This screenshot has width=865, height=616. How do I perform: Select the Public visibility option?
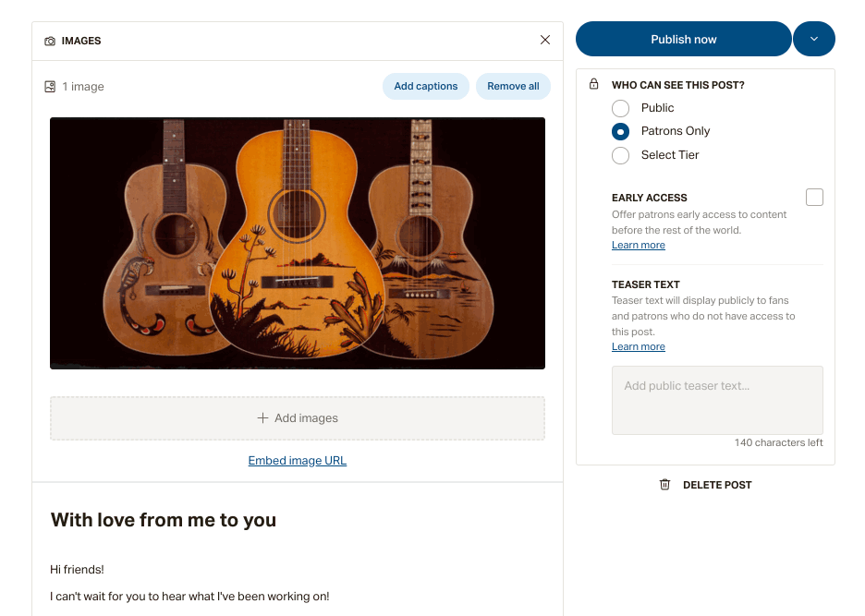pyautogui.click(x=621, y=108)
